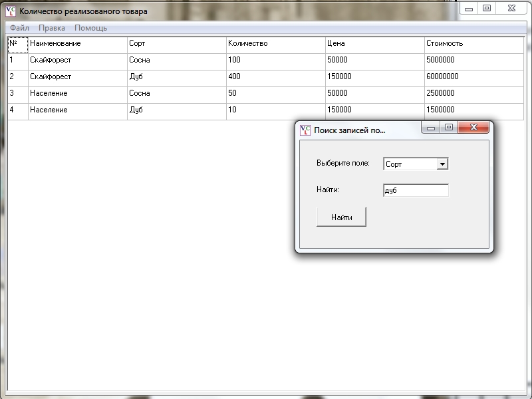Select quantity cell 100

[276, 62]
